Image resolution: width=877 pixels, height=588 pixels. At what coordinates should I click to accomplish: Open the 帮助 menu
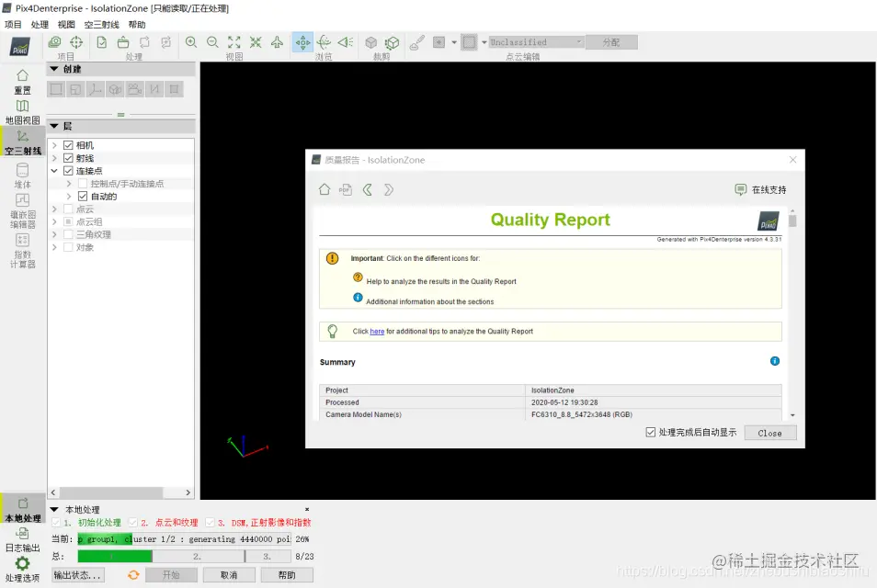coord(137,24)
